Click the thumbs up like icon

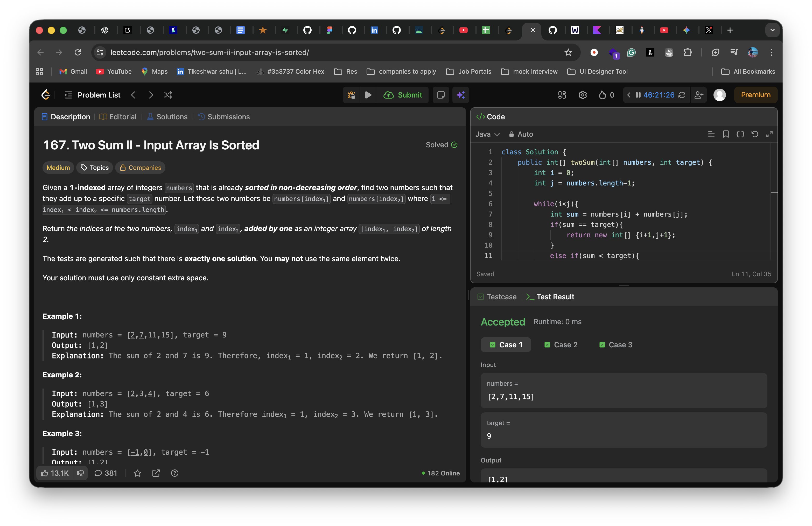[x=45, y=473]
